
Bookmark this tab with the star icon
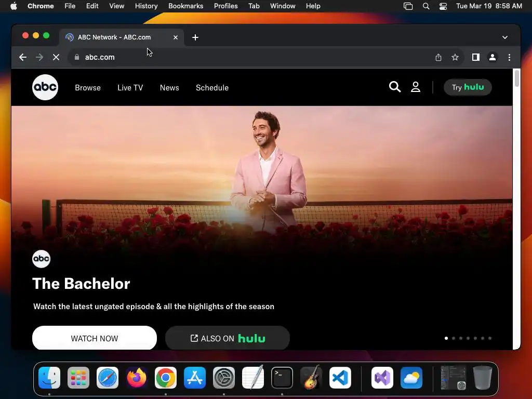[x=455, y=57]
